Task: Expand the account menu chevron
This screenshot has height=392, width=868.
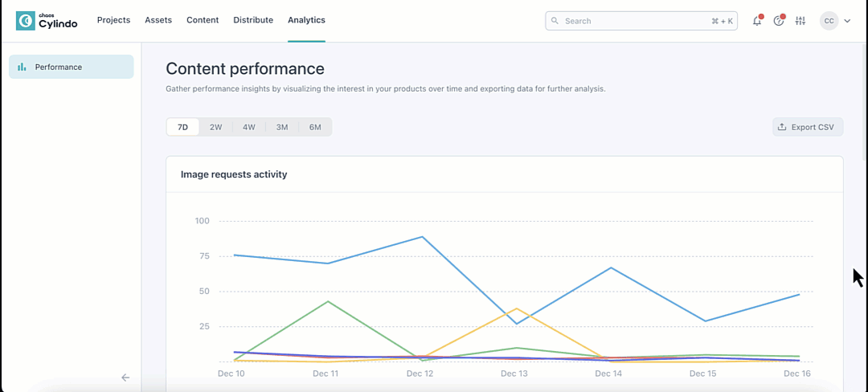Action: (x=847, y=22)
